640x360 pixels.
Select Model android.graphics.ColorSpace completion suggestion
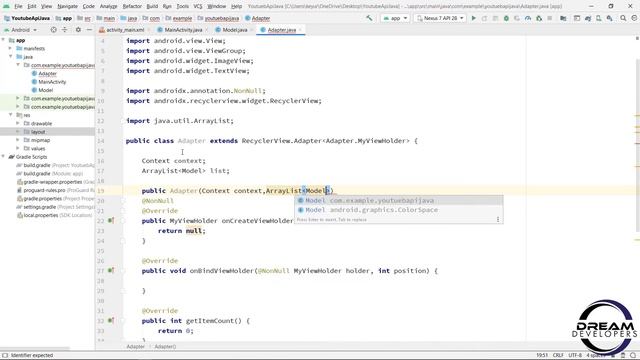point(398,210)
